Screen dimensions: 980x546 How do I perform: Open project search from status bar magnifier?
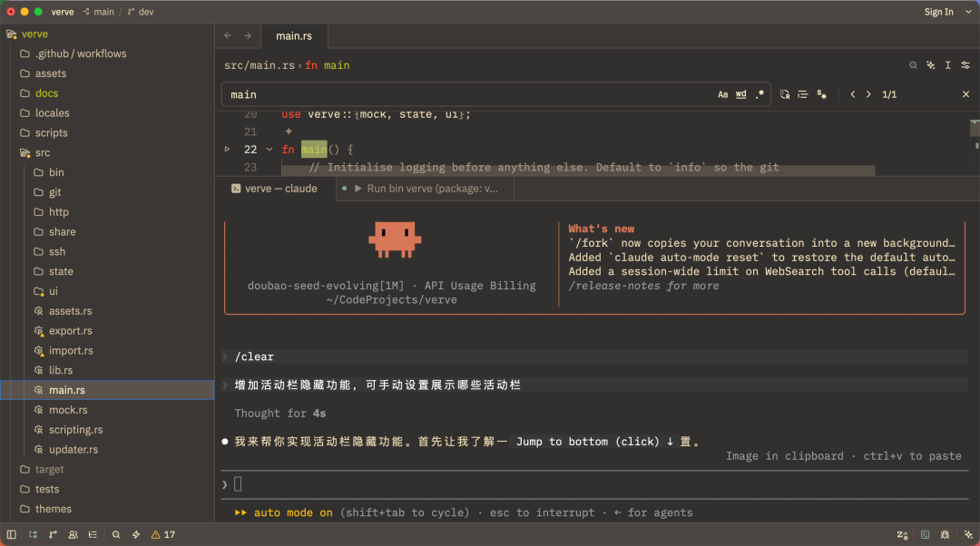pyautogui.click(x=115, y=535)
